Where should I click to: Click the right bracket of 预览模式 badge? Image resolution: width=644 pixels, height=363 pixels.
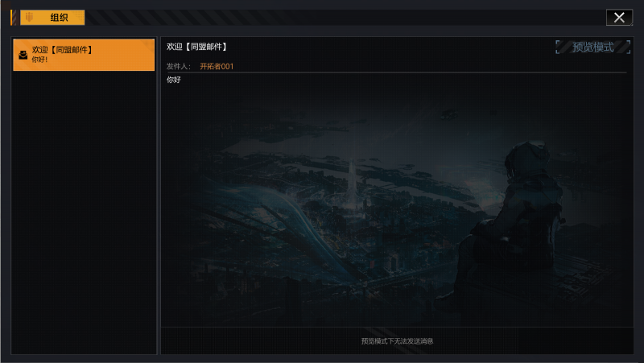point(629,47)
